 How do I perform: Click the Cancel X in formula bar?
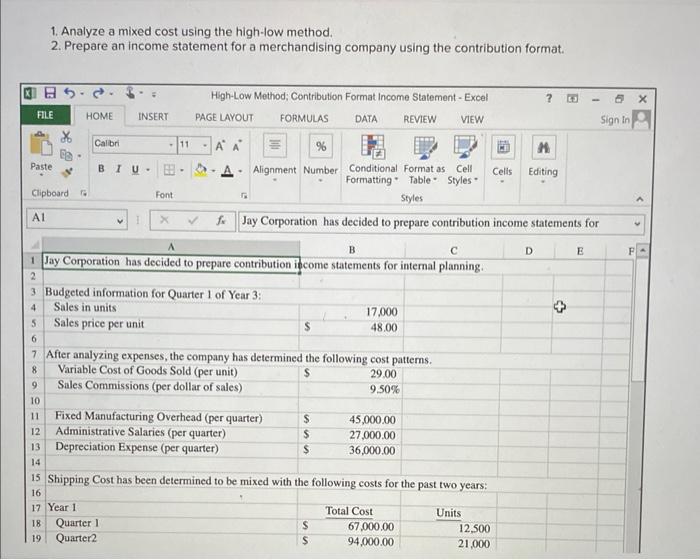tap(164, 219)
